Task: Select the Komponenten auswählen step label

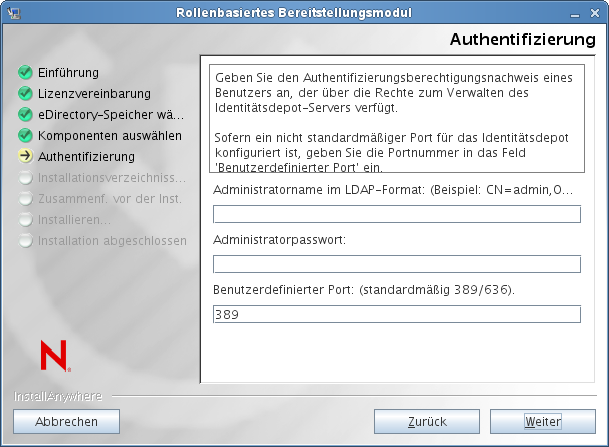Action: coord(110,136)
